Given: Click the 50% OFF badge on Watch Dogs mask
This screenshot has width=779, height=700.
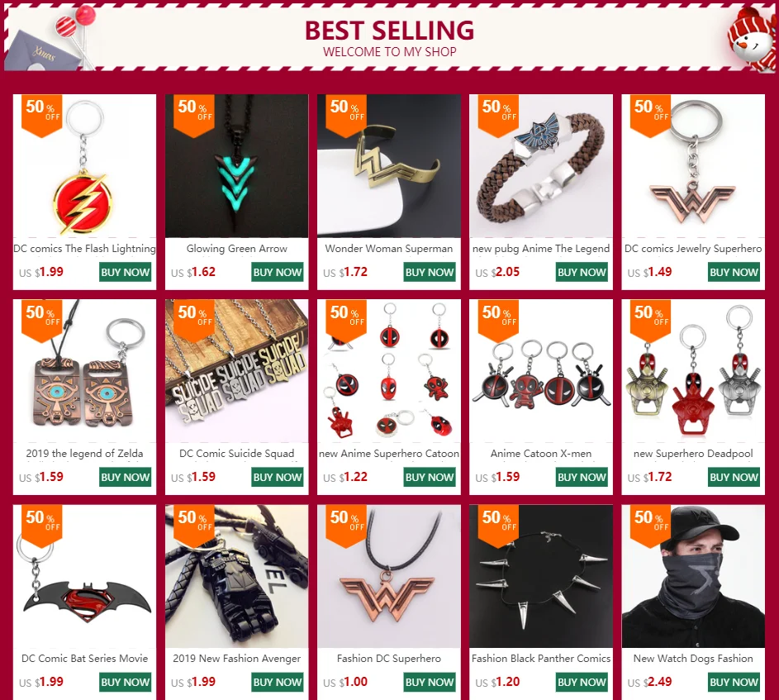Looking at the screenshot, I should [650, 526].
